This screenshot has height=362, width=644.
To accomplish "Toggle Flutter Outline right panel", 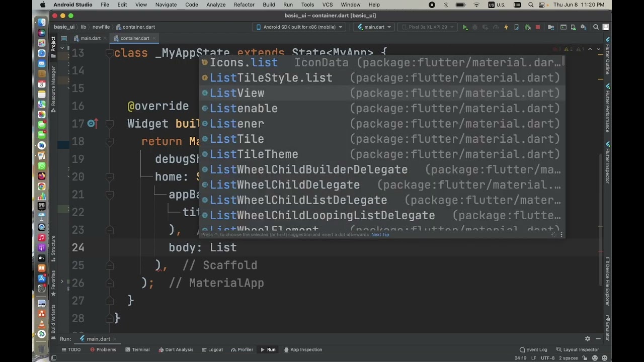I will pyautogui.click(x=607, y=56).
